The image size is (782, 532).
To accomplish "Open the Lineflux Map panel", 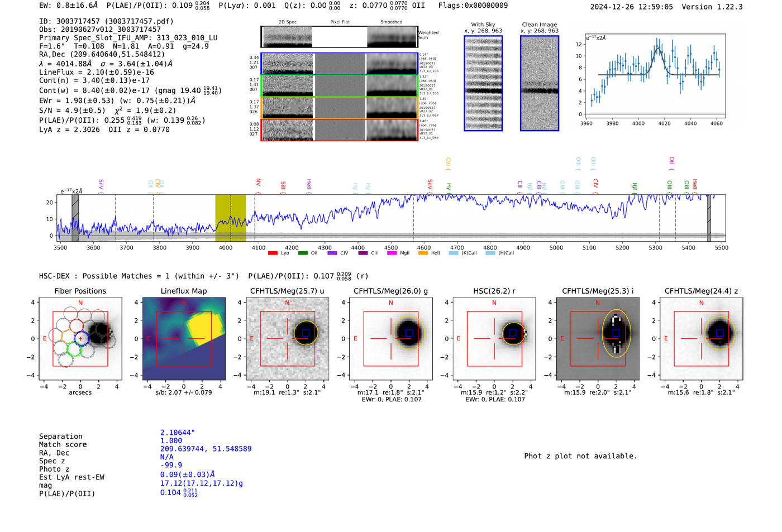I will (184, 339).
